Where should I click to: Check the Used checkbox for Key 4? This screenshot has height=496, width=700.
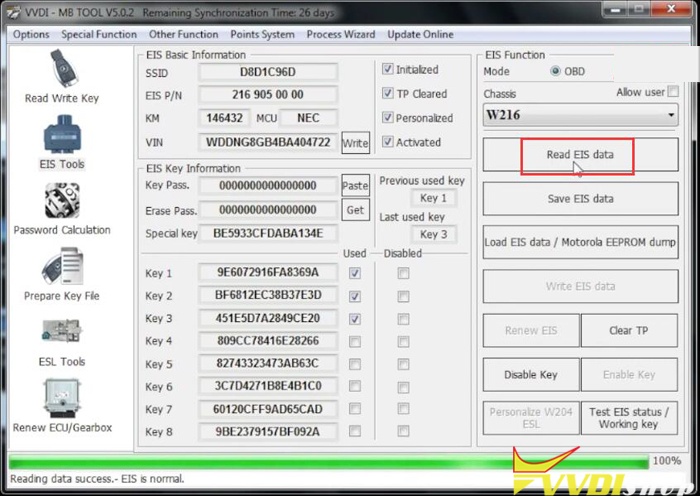click(x=355, y=342)
